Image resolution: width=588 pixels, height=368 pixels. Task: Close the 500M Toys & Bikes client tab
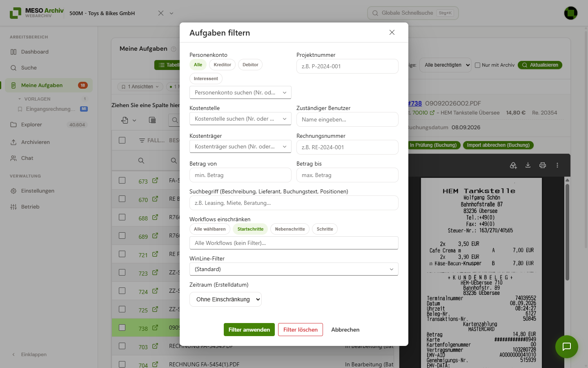click(x=161, y=13)
